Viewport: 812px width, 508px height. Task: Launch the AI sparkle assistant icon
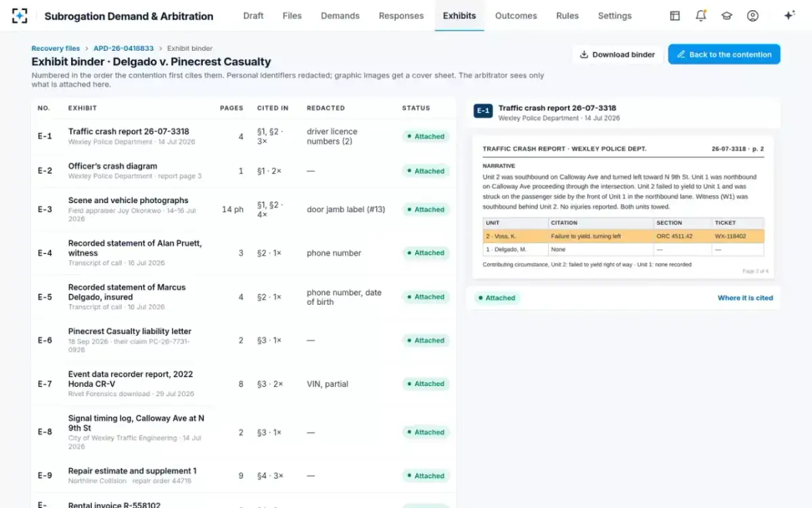(789, 16)
